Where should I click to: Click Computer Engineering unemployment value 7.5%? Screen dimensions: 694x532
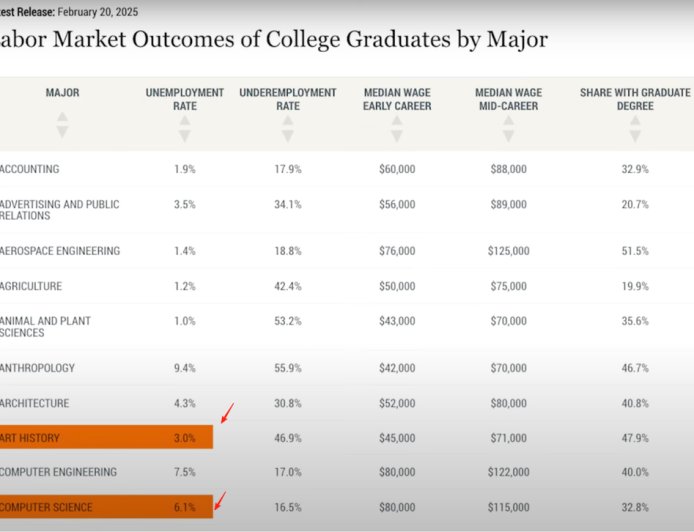pyautogui.click(x=184, y=472)
